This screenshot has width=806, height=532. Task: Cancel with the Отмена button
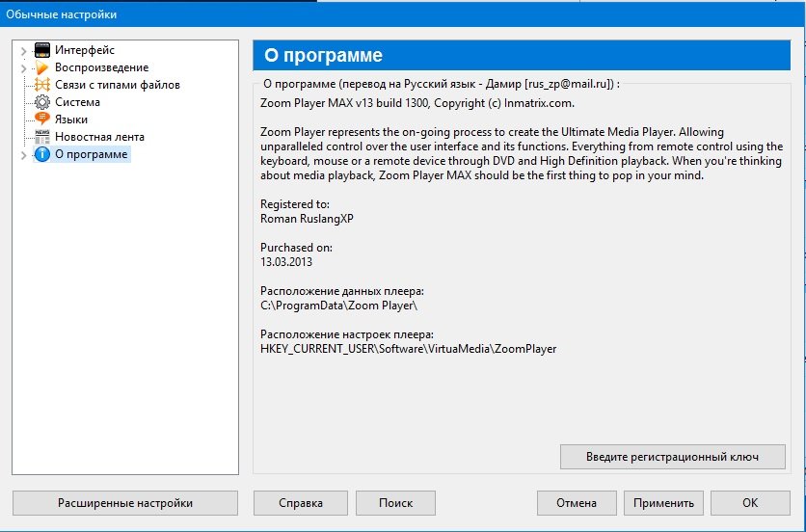point(576,503)
